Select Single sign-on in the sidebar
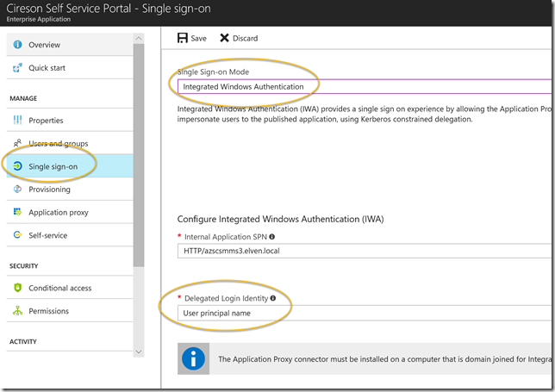Screen dimensions: 555x392 pos(70,166)
